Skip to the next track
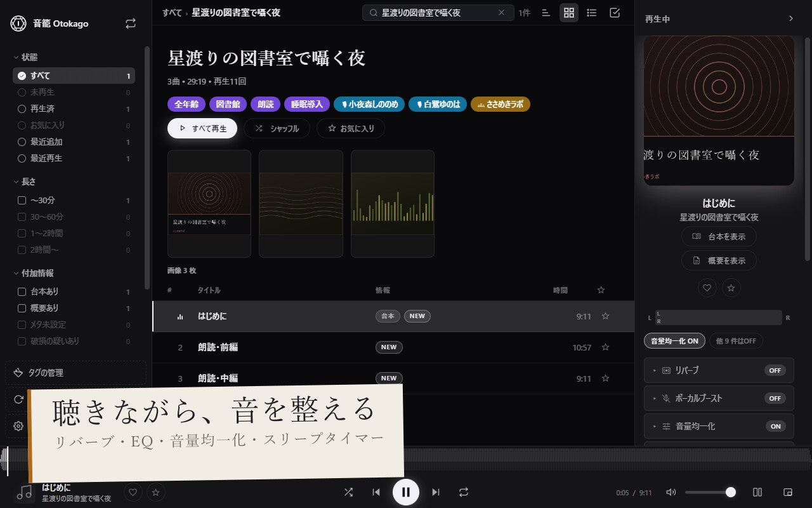Screen dimensions: 812x508 436,492
